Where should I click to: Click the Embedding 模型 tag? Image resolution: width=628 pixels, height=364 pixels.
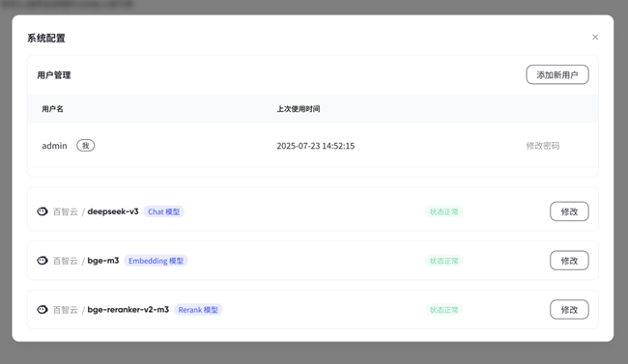[156, 261]
